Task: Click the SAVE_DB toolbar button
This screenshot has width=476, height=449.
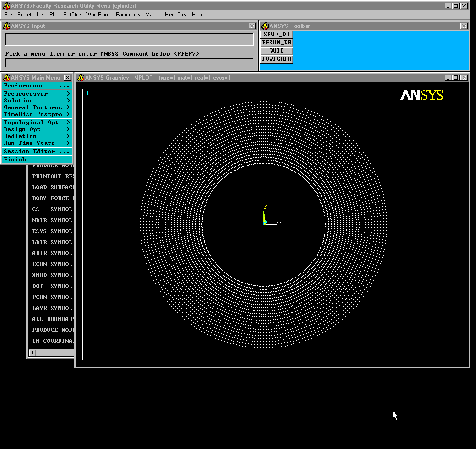Action: tap(276, 34)
